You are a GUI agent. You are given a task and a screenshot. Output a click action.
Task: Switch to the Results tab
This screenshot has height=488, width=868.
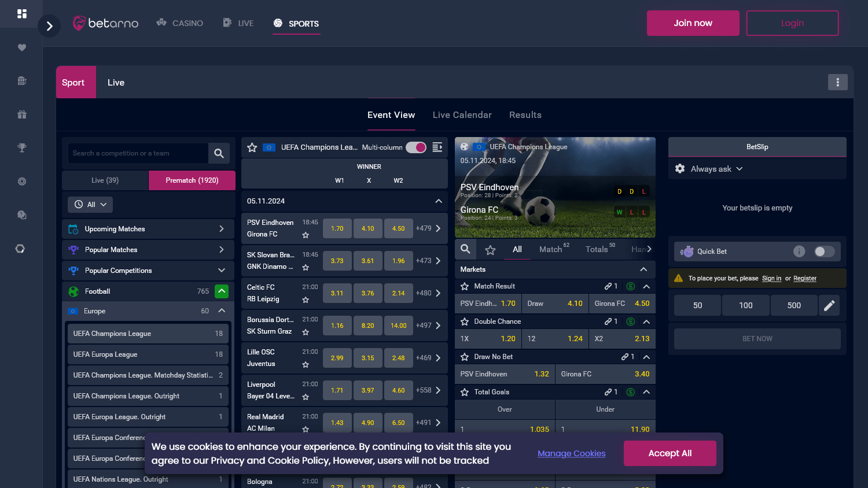(x=525, y=115)
